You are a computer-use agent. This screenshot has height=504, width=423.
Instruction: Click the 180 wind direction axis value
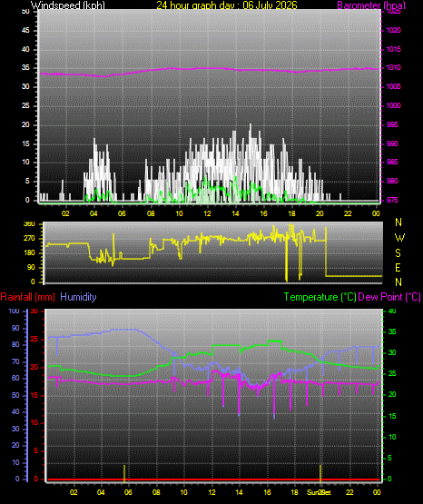29,253
